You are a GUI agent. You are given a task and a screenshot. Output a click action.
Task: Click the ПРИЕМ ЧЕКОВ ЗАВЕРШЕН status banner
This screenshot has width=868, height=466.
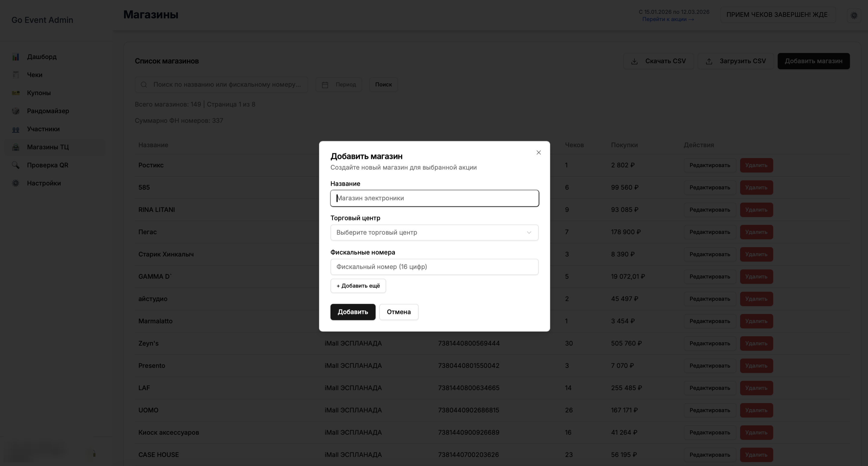pyautogui.click(x=778, y=15)
